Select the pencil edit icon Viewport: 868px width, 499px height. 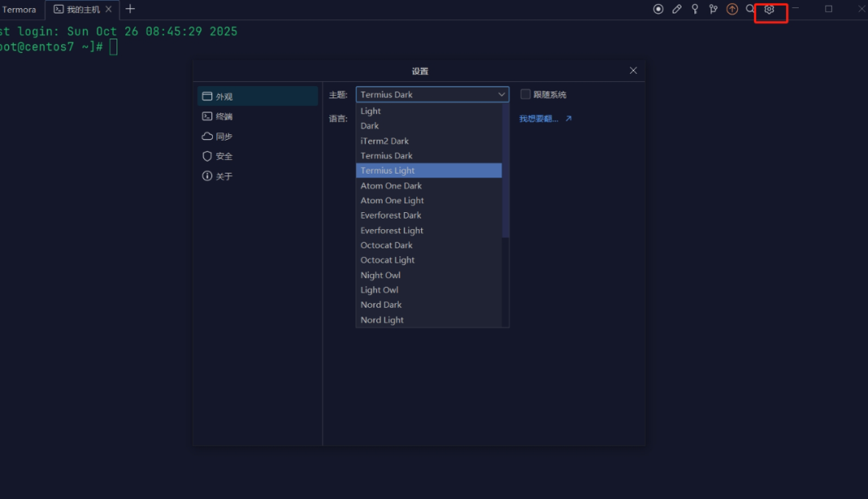[x=676, y=9]
